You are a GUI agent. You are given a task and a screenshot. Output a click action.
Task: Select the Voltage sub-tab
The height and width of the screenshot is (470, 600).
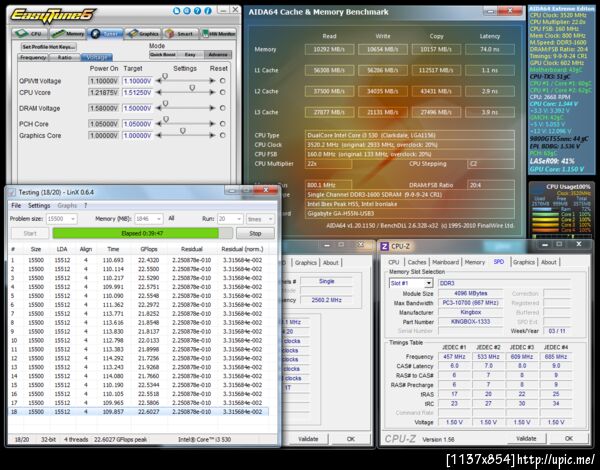coord(96,57)
